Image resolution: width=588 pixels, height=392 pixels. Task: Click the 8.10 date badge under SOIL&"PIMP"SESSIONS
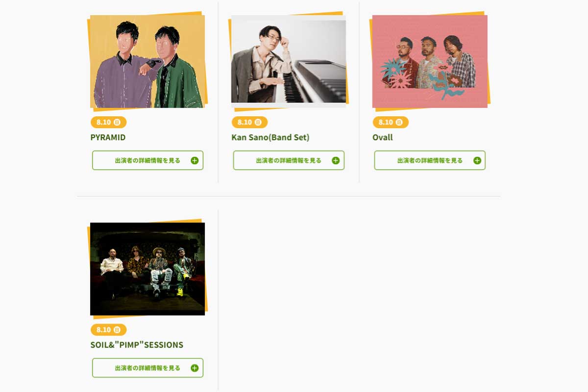click(x=108, y=329)
